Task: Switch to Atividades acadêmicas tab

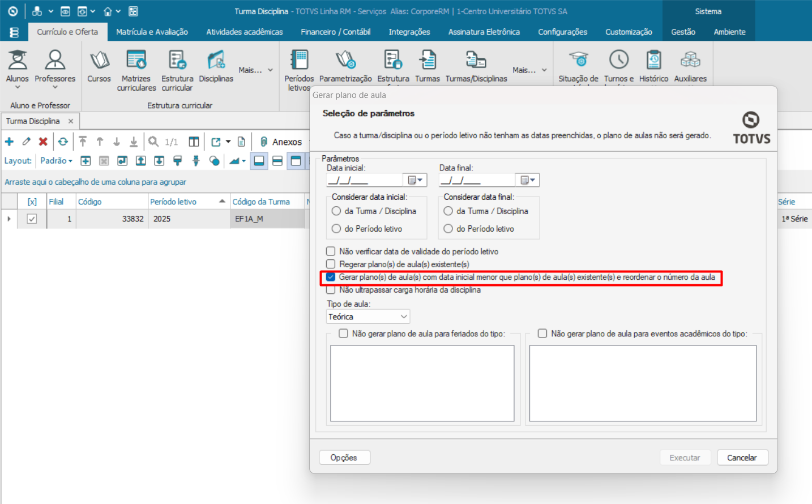Action: click(x=245, y=32)
